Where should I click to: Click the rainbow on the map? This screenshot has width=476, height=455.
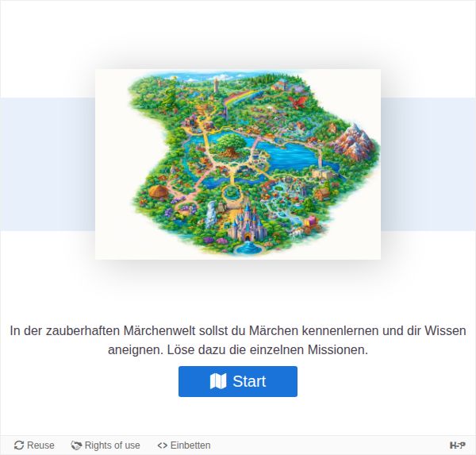[242, 98]
